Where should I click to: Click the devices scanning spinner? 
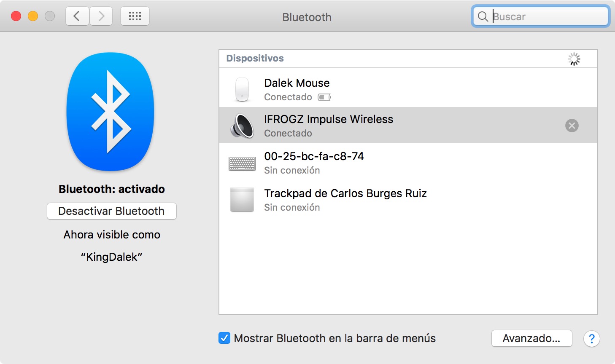point(574,59)
